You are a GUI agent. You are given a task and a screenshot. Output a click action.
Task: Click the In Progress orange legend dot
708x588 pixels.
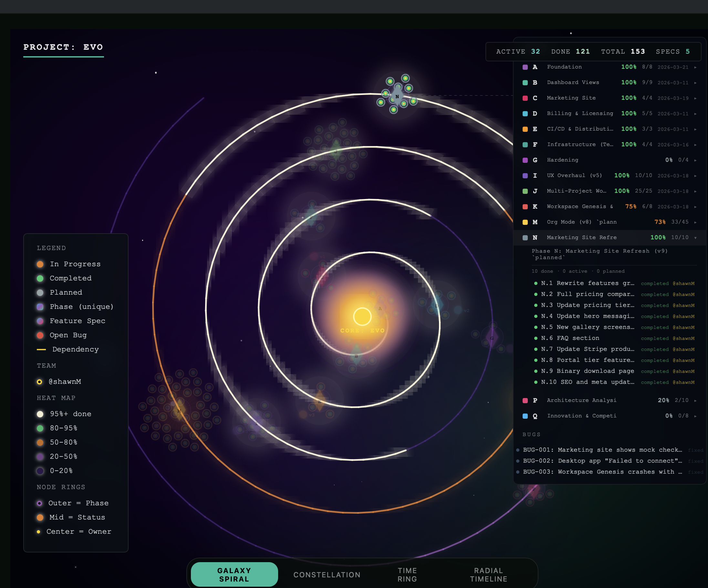(x=40, y=264)
